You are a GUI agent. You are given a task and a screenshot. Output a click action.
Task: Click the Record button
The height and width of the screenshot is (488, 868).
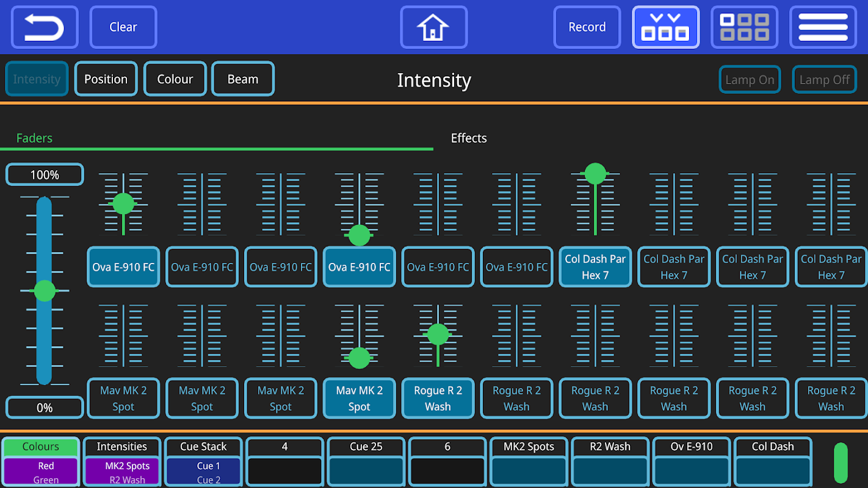pos(587,27)
